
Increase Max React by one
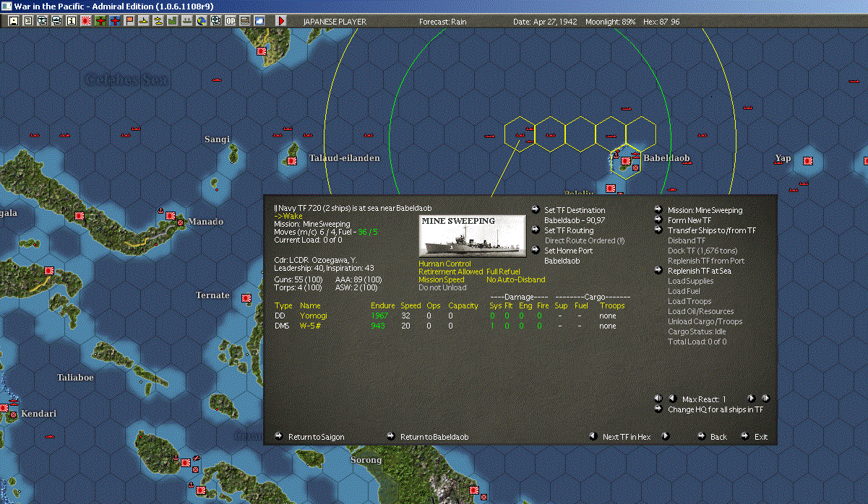pyautogui.click(x=751, y=399)
